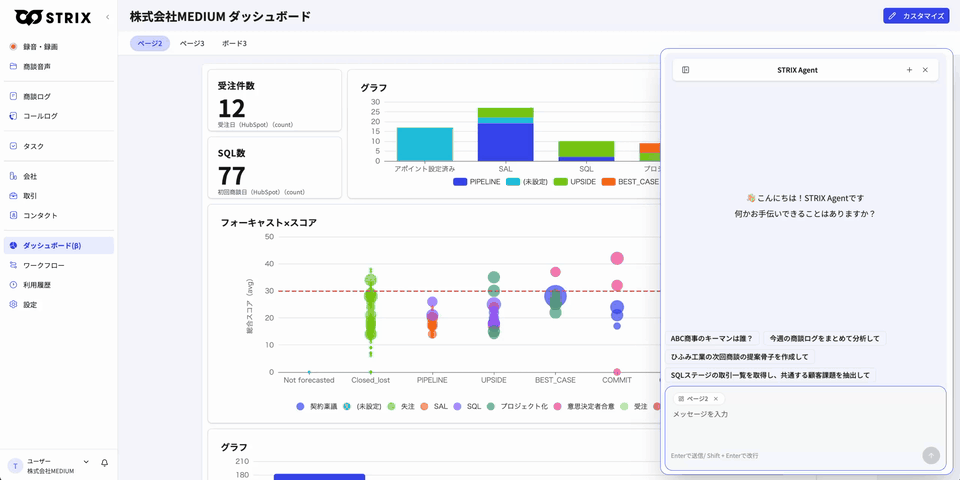Viewport: 960px width, 480px height.
Task: Click the フォーキャスト×スコア chart title
Action: (269, 223)
